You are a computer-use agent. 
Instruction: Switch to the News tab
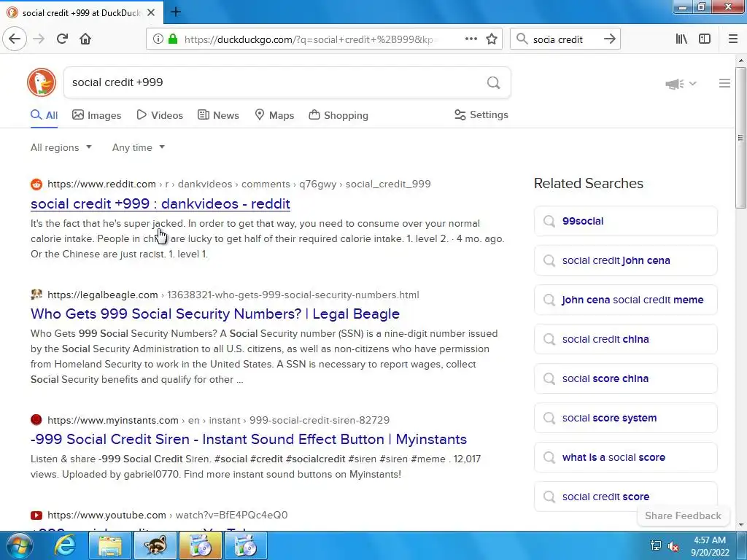(x=218, y=115)
